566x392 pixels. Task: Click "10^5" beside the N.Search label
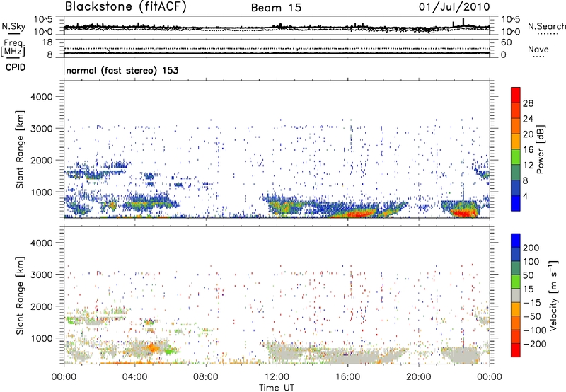[x=511, y=20]
